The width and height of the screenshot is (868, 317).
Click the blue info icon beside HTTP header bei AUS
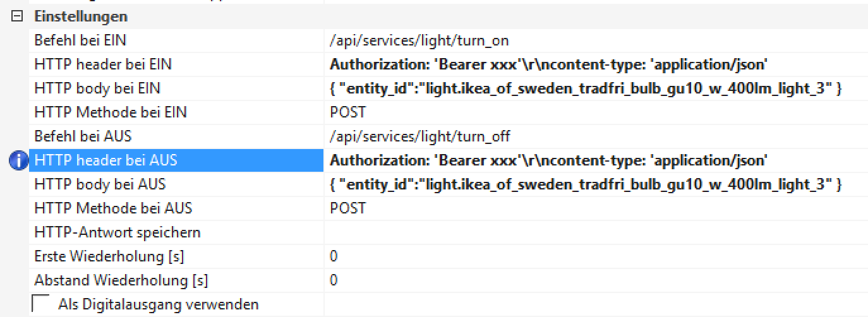pyautogui.click(x=19, y=160)
